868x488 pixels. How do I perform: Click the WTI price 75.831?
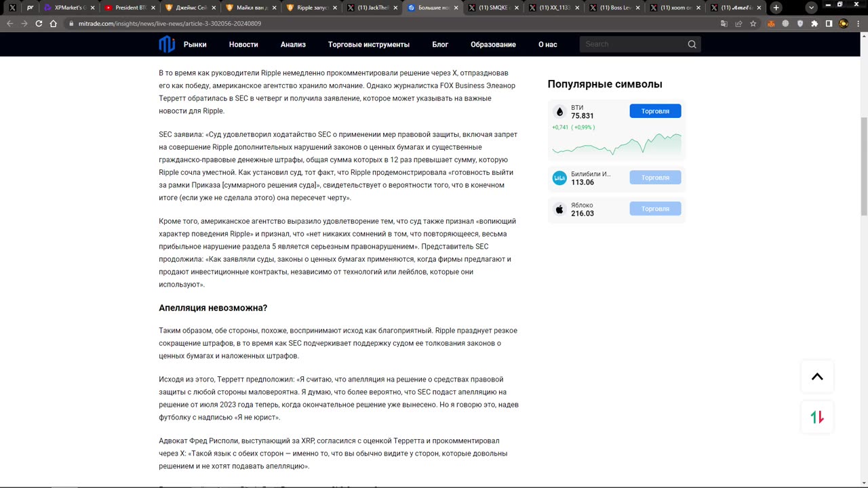click(583, 116)
